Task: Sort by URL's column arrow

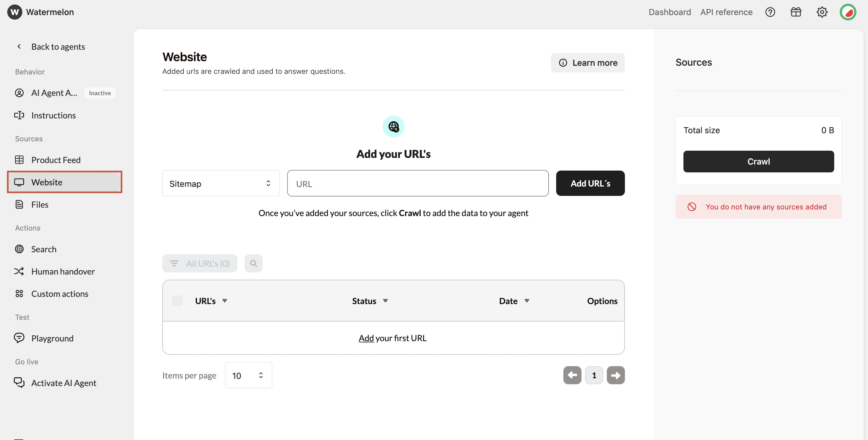Action: (x=225, y=301)
